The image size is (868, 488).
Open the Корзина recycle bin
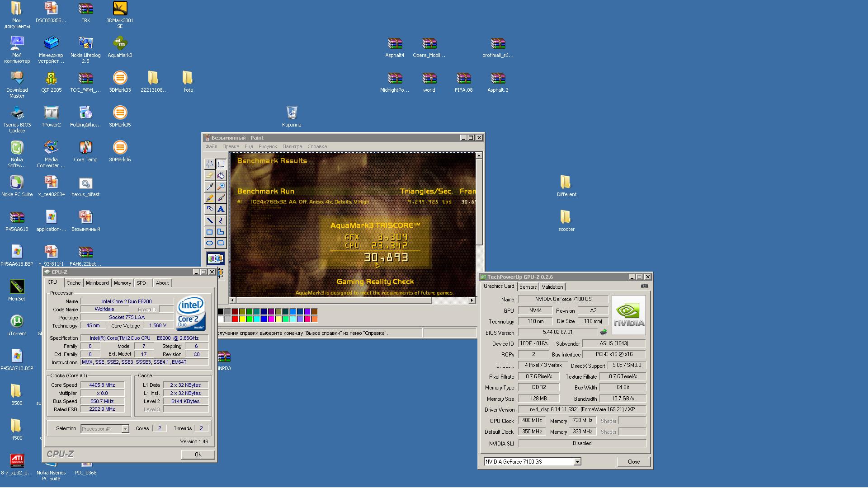(292, 117)
